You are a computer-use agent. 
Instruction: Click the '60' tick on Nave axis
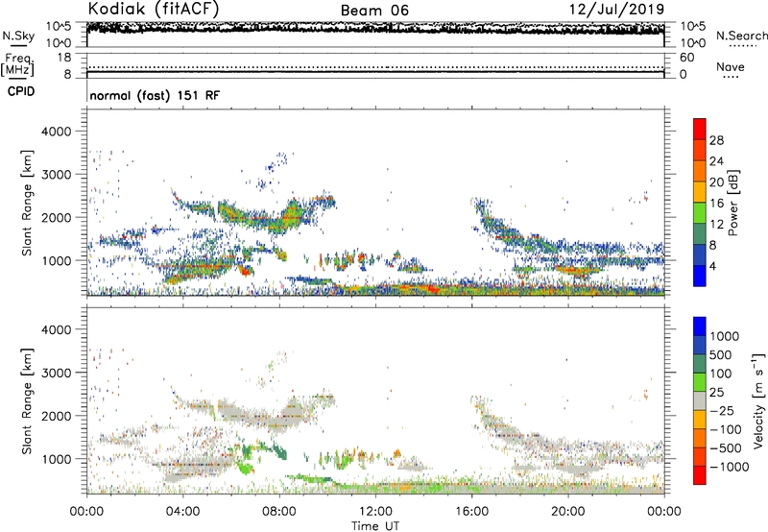[x=686, y=58]
